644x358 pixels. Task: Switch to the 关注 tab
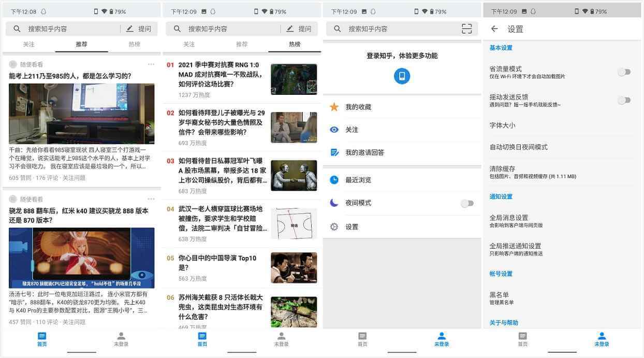(29, 45)
